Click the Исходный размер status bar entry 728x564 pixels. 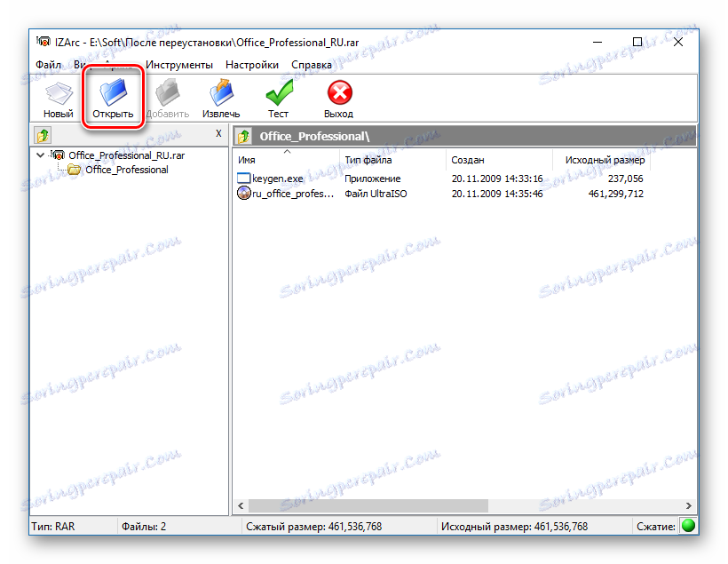514,527
